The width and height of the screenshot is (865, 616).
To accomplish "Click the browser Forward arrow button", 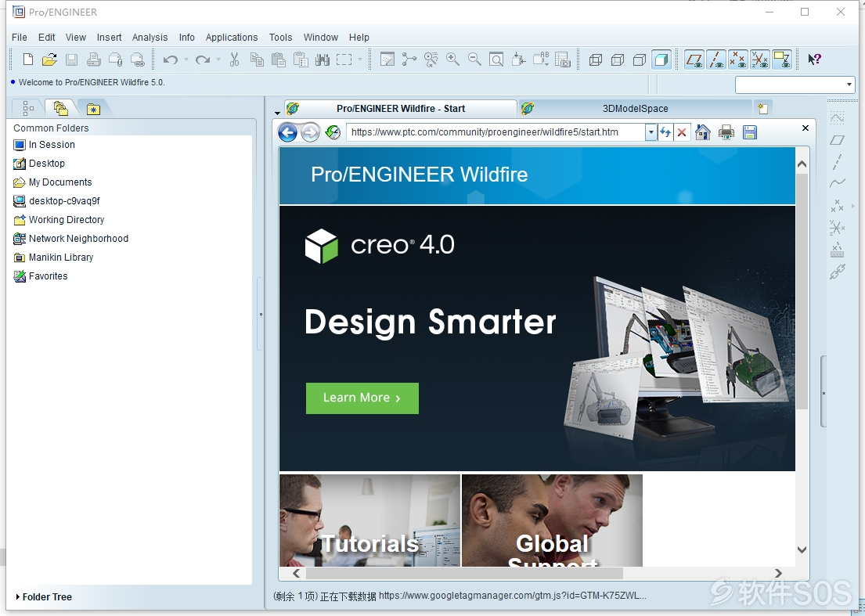I will [310, 132].
